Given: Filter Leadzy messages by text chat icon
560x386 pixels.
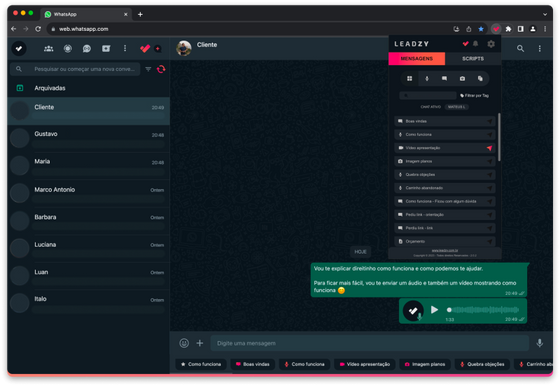Looking at the screenshot, I should (x=444, y=79).
